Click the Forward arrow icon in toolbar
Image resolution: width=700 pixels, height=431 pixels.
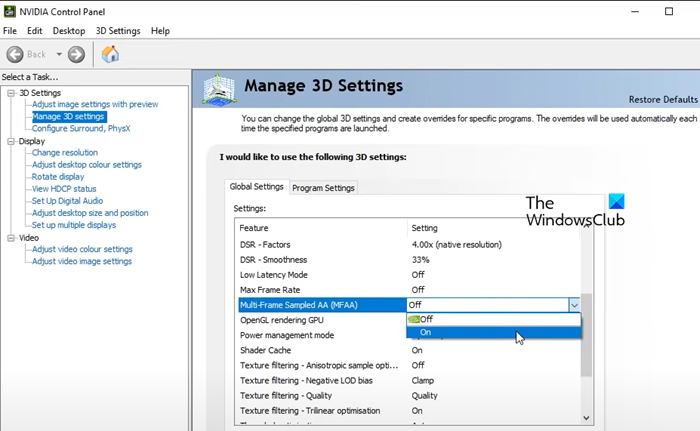pyautogui.click(x=76, y=54)
